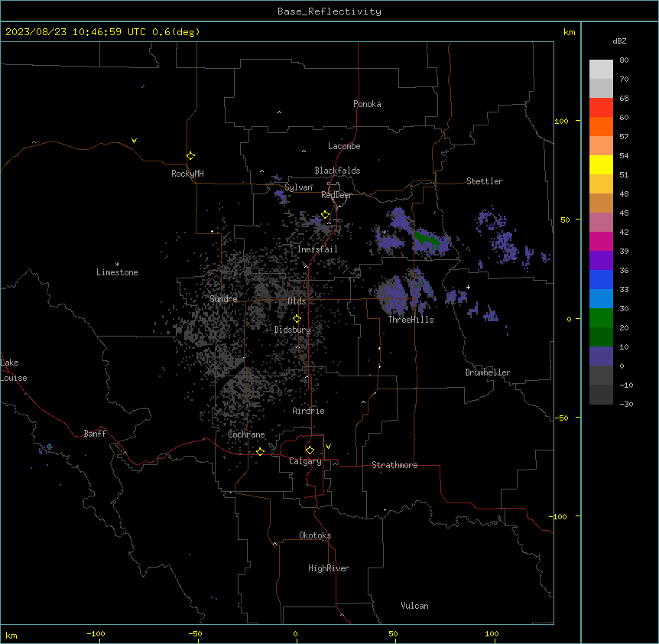The image size is (659, 644).
Task: Select the Blackfalds label
Action: click(337, 171)
